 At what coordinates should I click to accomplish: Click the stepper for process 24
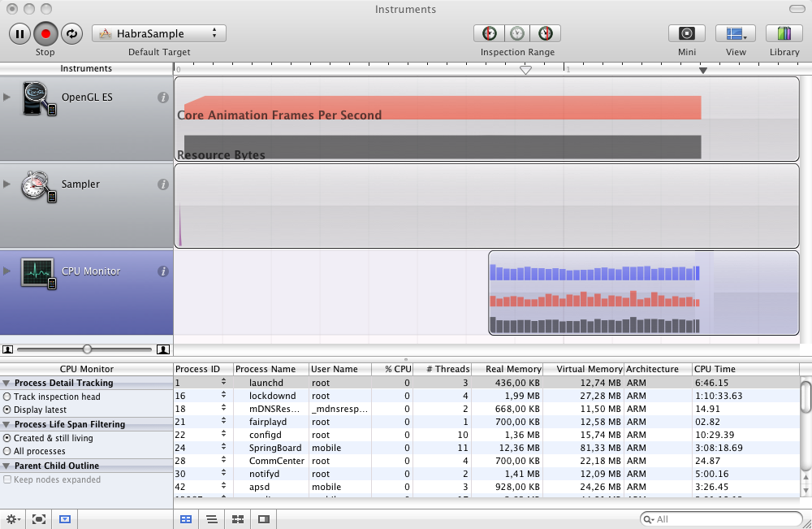click(x=224, y=447)
